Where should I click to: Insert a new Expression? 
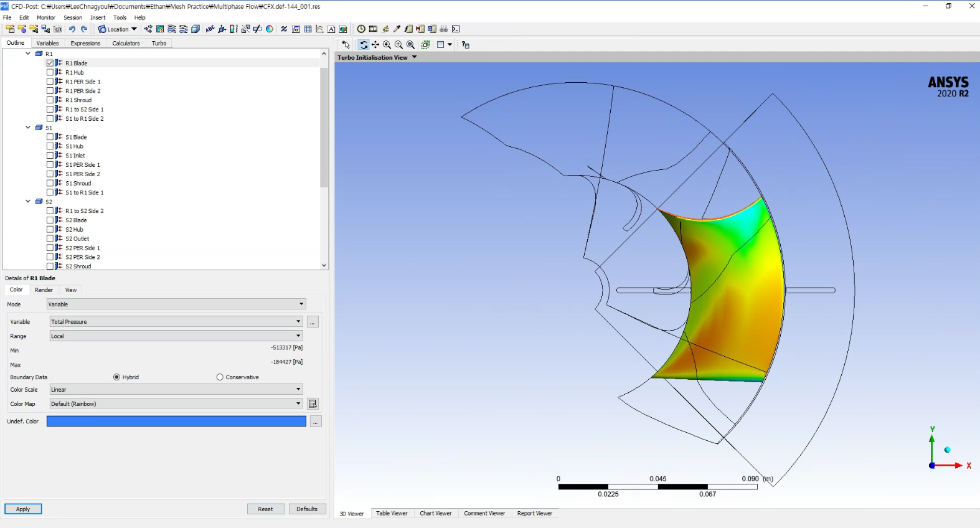296,29
